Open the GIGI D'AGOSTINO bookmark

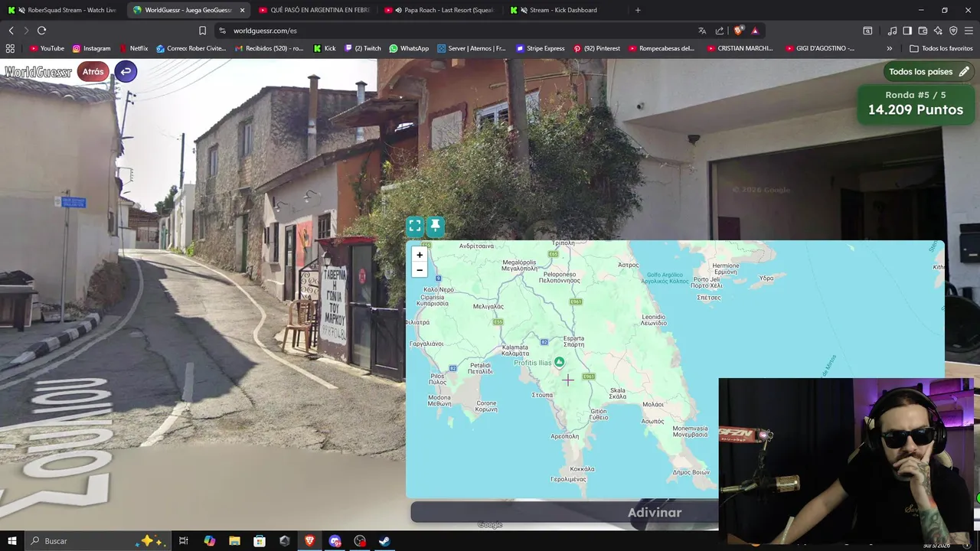819,48
